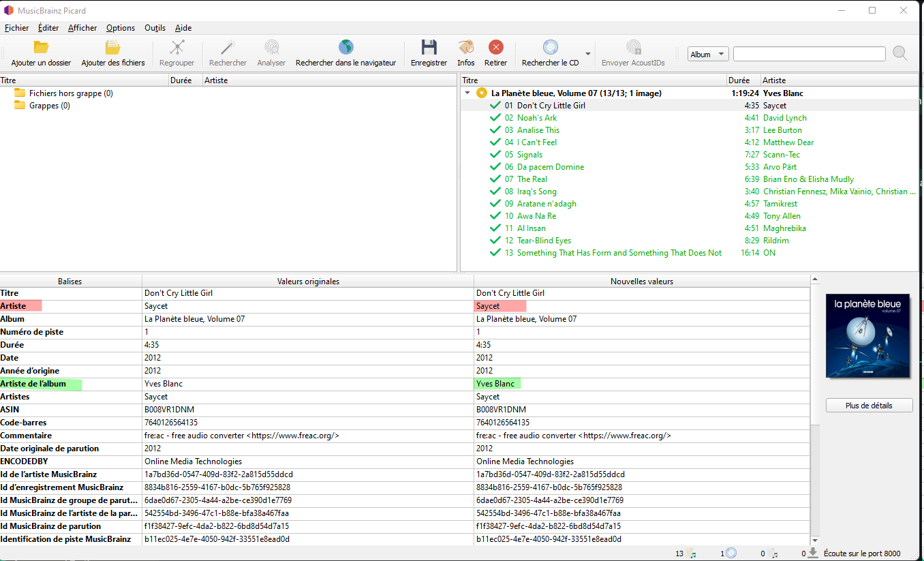Viewport: 924px width, 561px height.
Task: Click the pending downloads arrow icon in status bar
Action: click(x=812, y=554)
